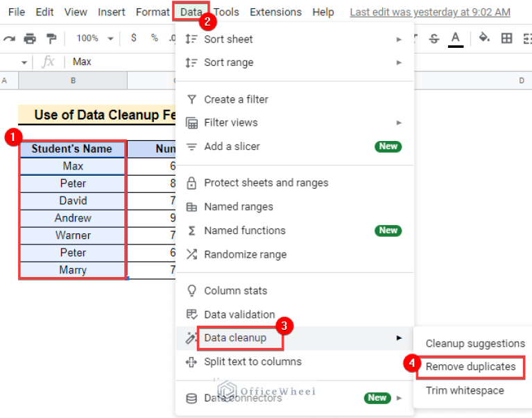Image resolution: width=532 pixels, height=418 pixels.
Task: Apply strikethrough formatting
Action: point(434,38)
